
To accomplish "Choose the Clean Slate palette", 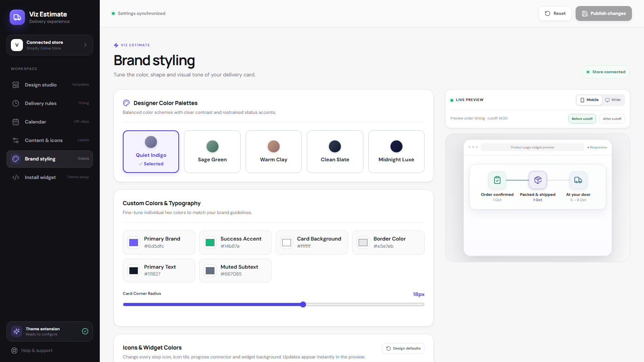I will tap(335, 152).
